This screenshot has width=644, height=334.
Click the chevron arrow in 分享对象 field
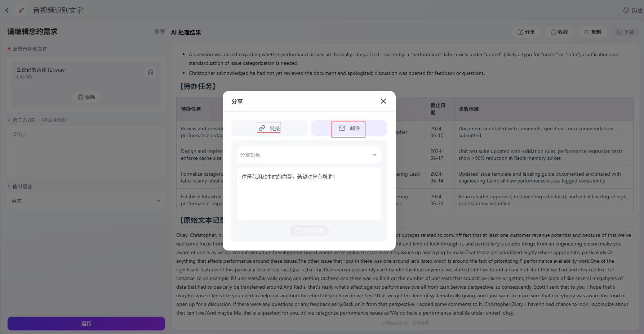click(375, 155)
